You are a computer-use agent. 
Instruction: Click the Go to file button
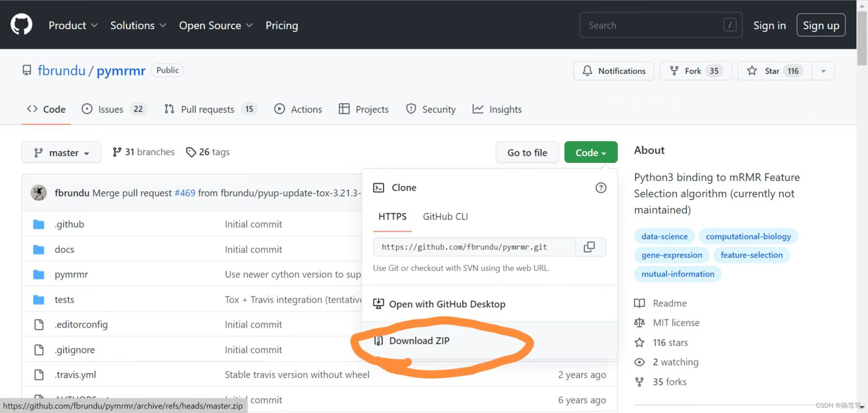coord(527,152)
